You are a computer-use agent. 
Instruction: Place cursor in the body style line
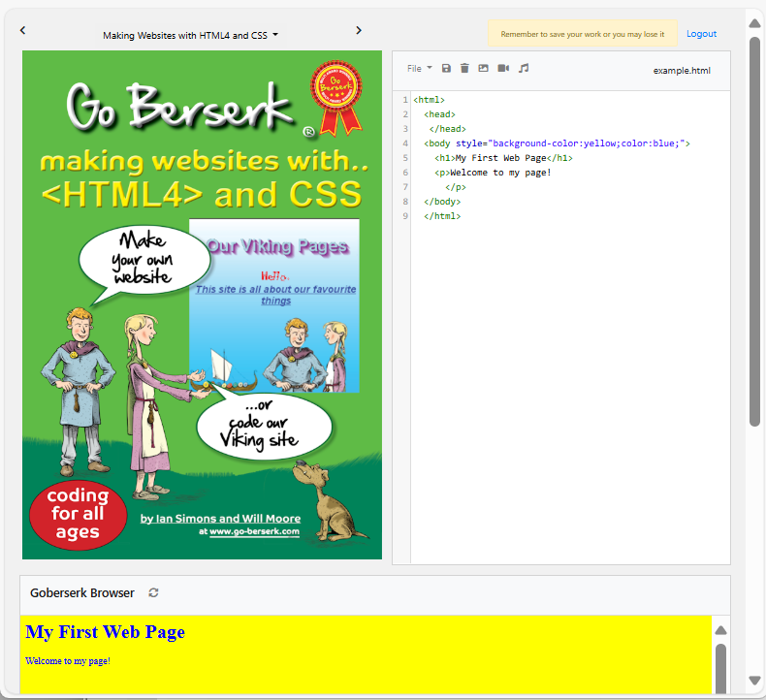(x=557, y=143)
